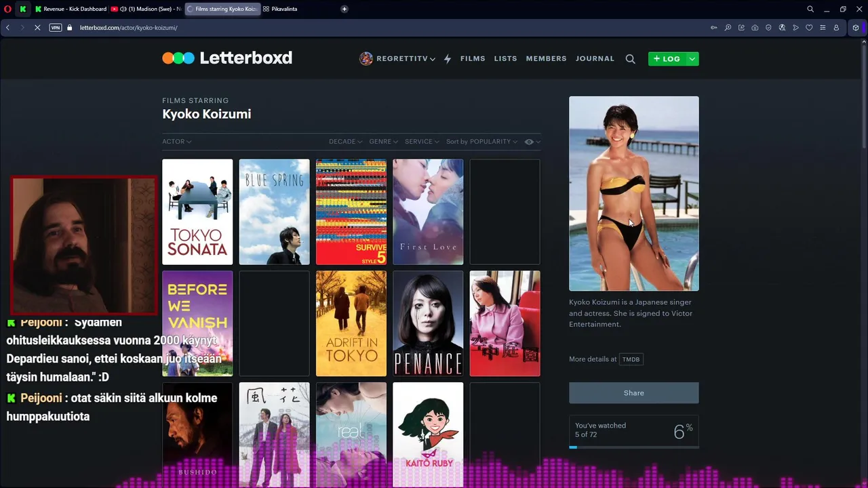Click the zoom magnifier icon in address bar
The width and height of the screenshot is (868, 488).
[x=728, y=28]
